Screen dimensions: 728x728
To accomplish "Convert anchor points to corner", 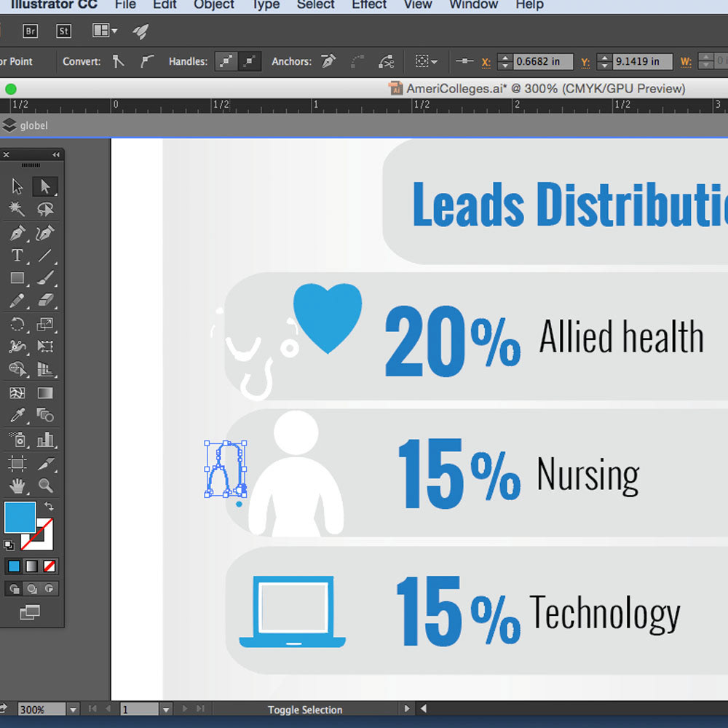I will pyautogui.click(x=119, y=61).
